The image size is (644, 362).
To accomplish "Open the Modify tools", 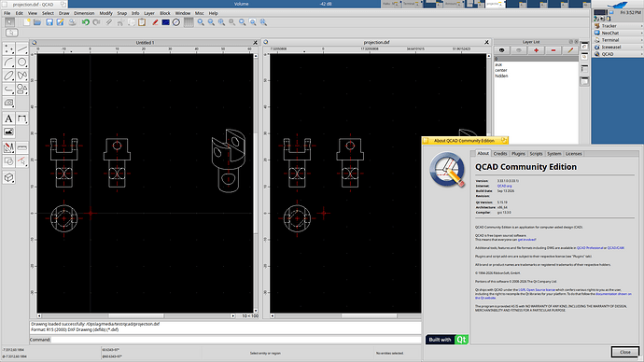I will (x=8, y=147).
